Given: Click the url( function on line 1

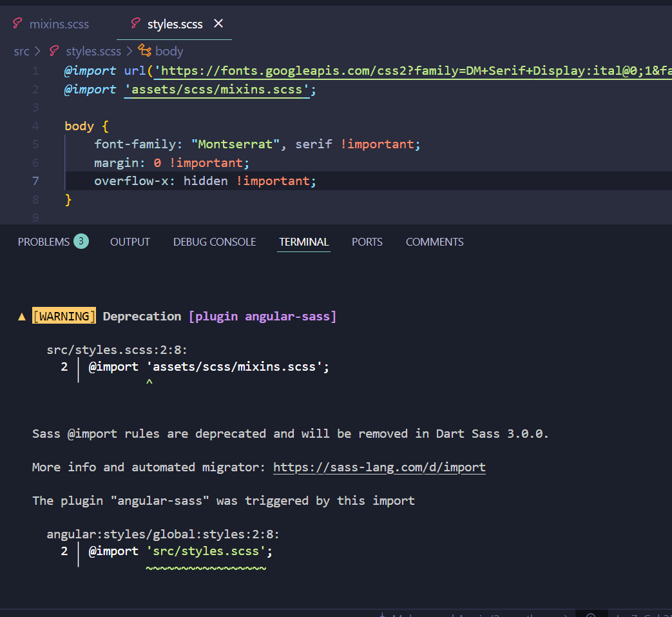Looking at the screenshot, I should tap(139, 71).
